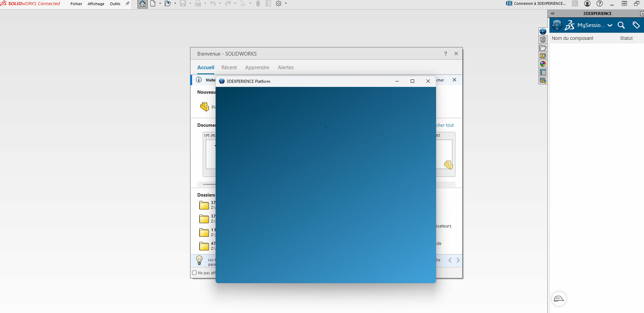Pin the menu bar with the pushpin
The image size is (644, 313).
click(127, 4)
